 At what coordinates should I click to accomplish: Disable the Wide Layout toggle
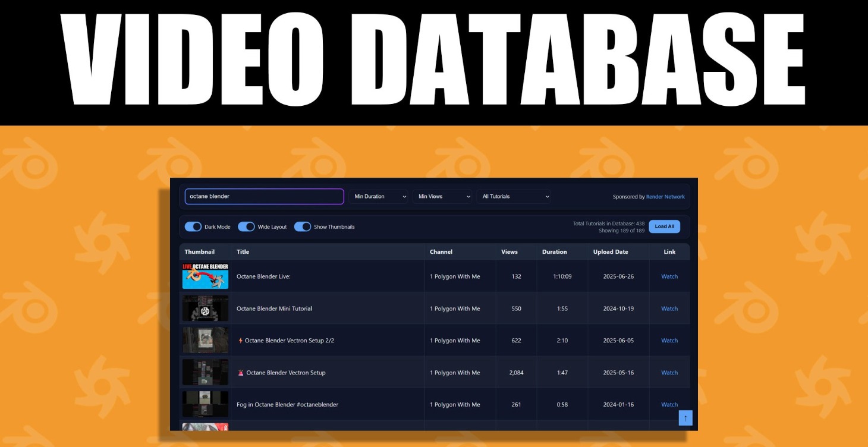click(x=246, y=226)
